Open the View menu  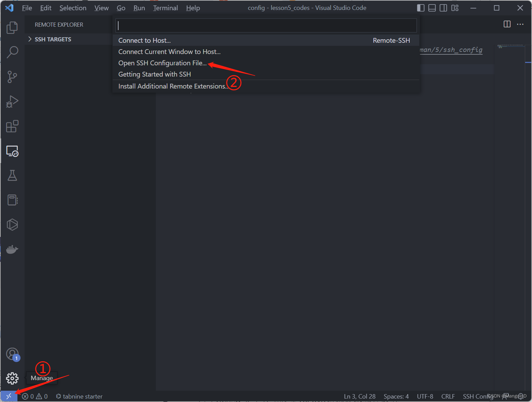point(101,8)
